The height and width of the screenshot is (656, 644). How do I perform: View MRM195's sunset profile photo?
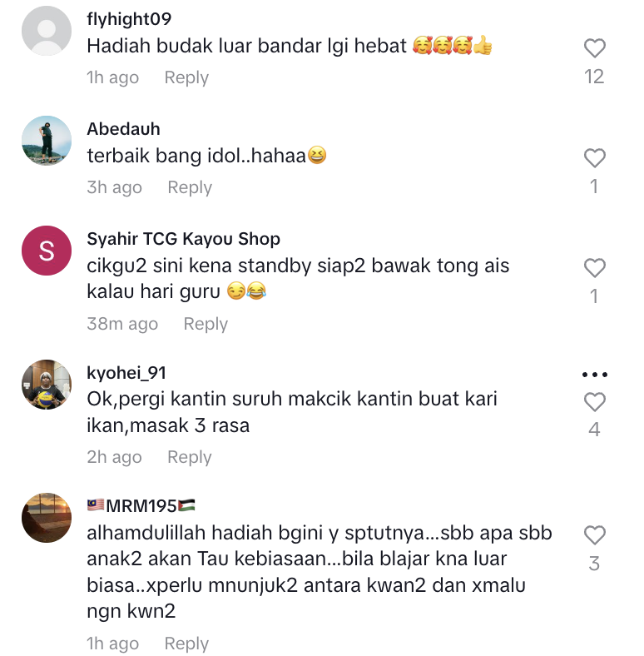pyautogui.click(x=47, y=518)
